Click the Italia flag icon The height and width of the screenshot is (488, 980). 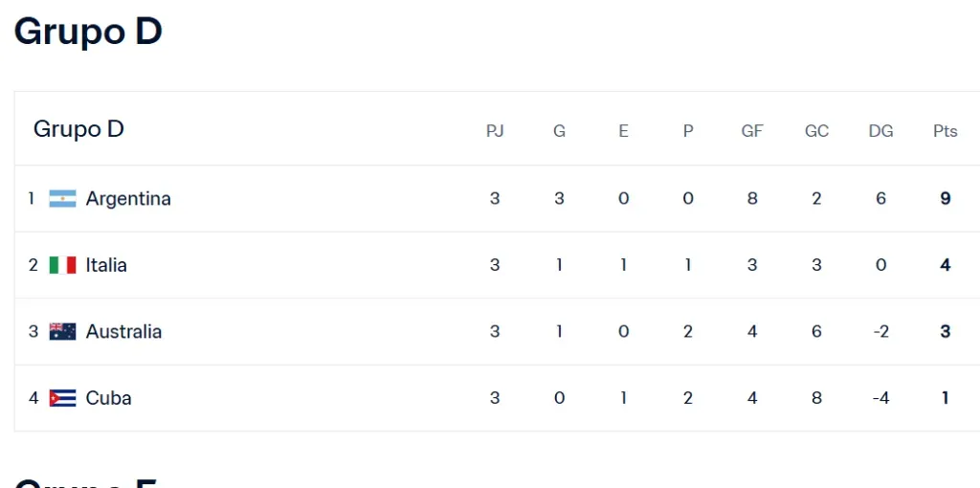[62, 265]
